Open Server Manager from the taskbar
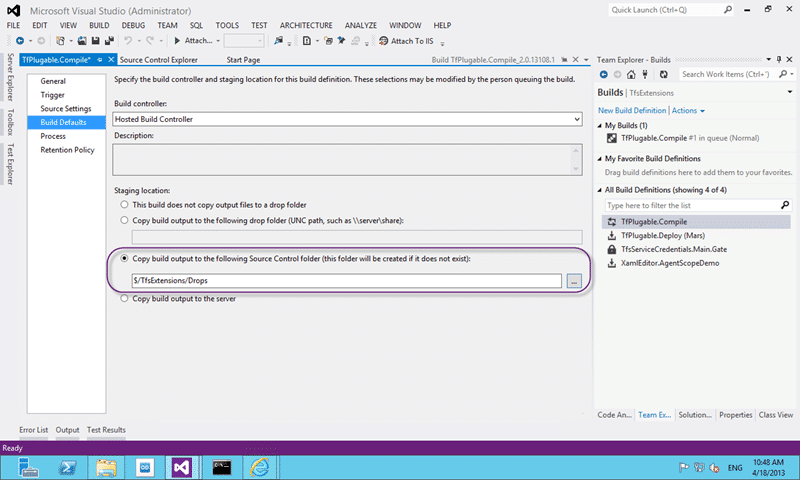 point(28,467)
